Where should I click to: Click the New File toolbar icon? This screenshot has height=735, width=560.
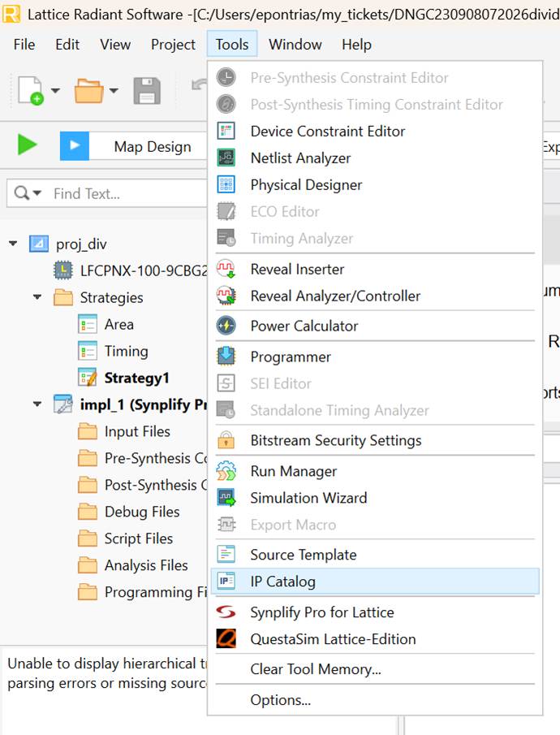point(31,90)
